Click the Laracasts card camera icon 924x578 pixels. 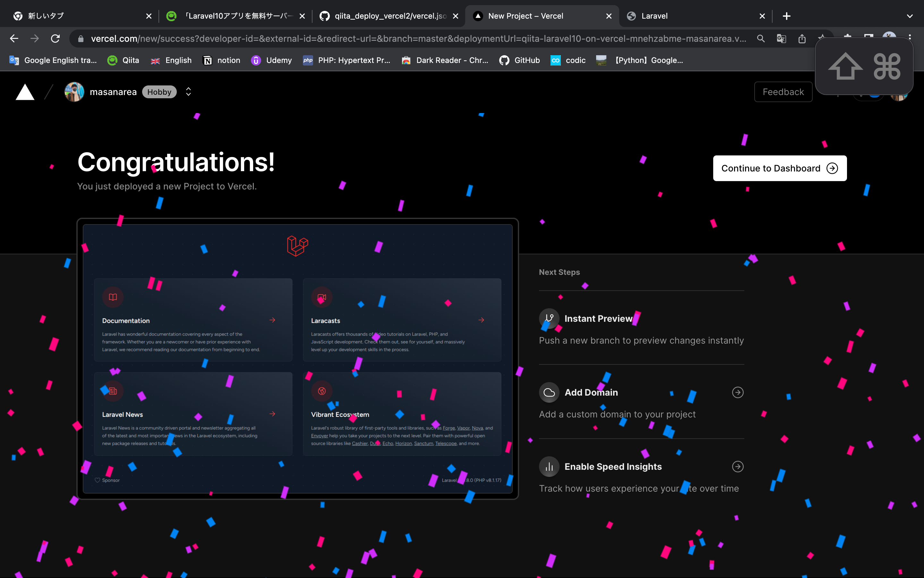point(321,297)
